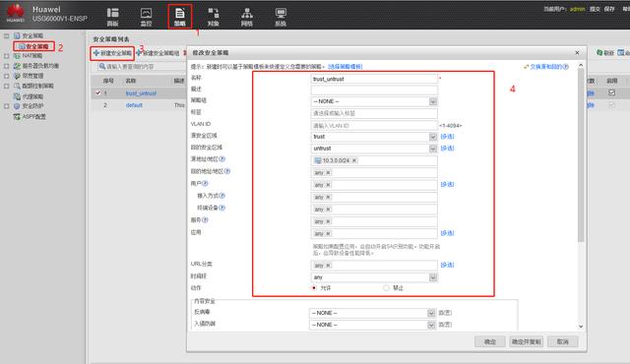The image size is (630, 364).
Task: Click the 服务器负载均衡 sidebar icon
Action: coord(17,66)
